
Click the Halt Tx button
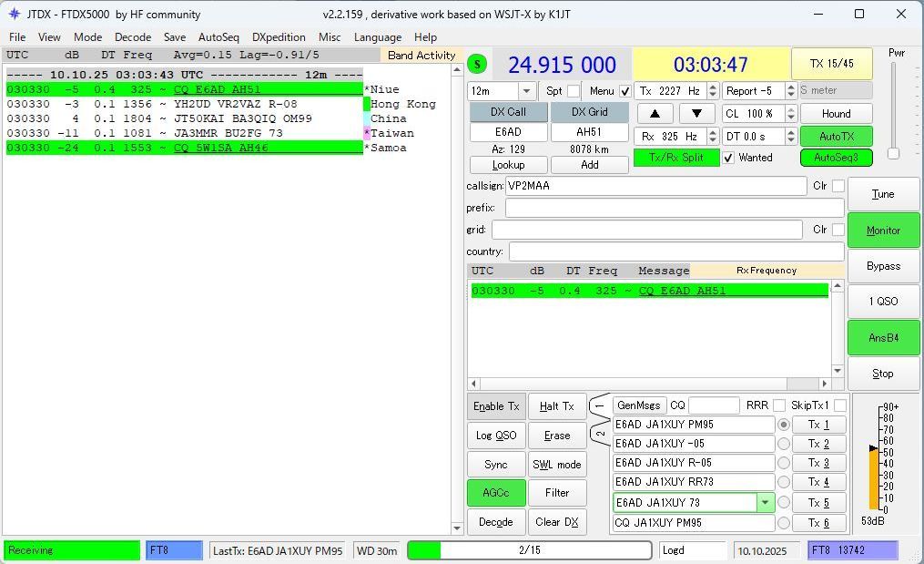pos(556,406)
